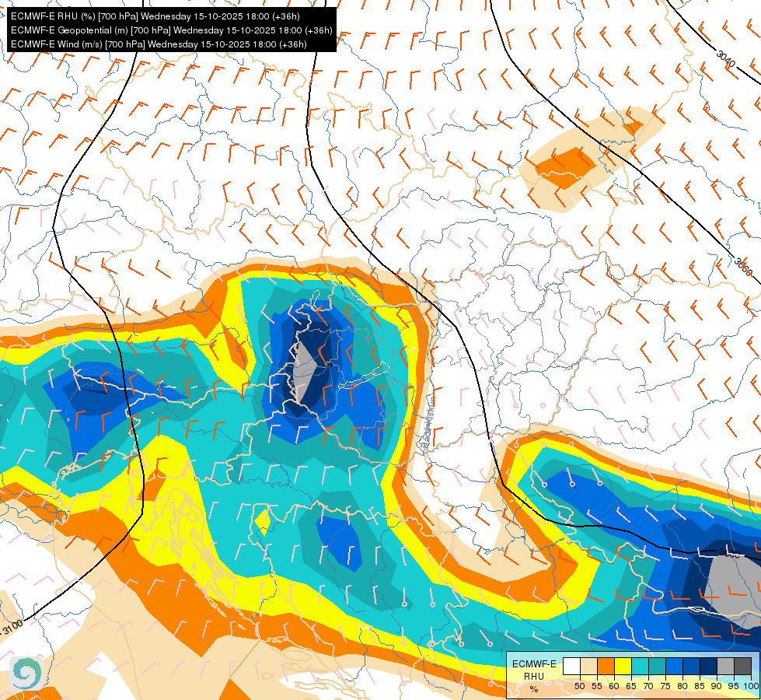The image size is (761, 700).
Task: Select the teal 70–75% legend swatch
Action: (657, 667)
